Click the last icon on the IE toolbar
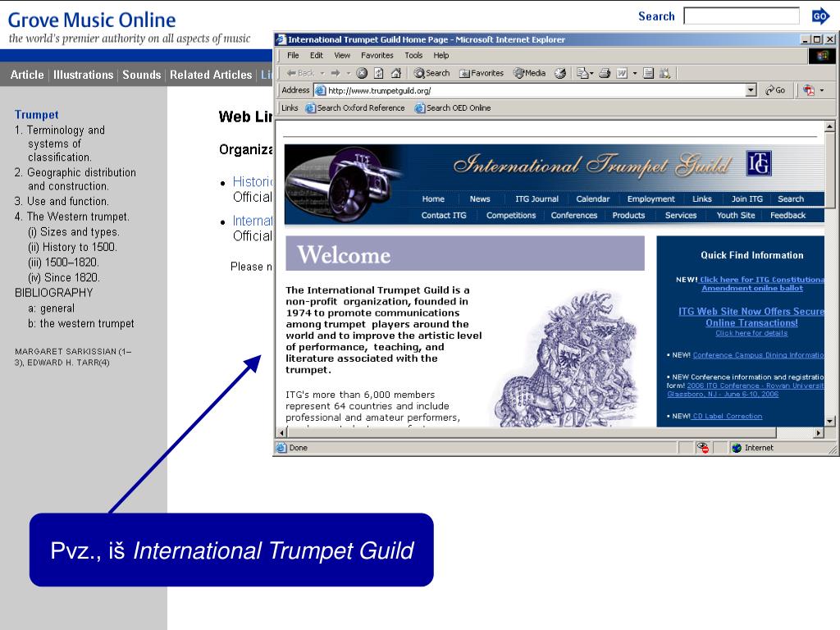Screen dimensions: 840x630 point(664,73)
